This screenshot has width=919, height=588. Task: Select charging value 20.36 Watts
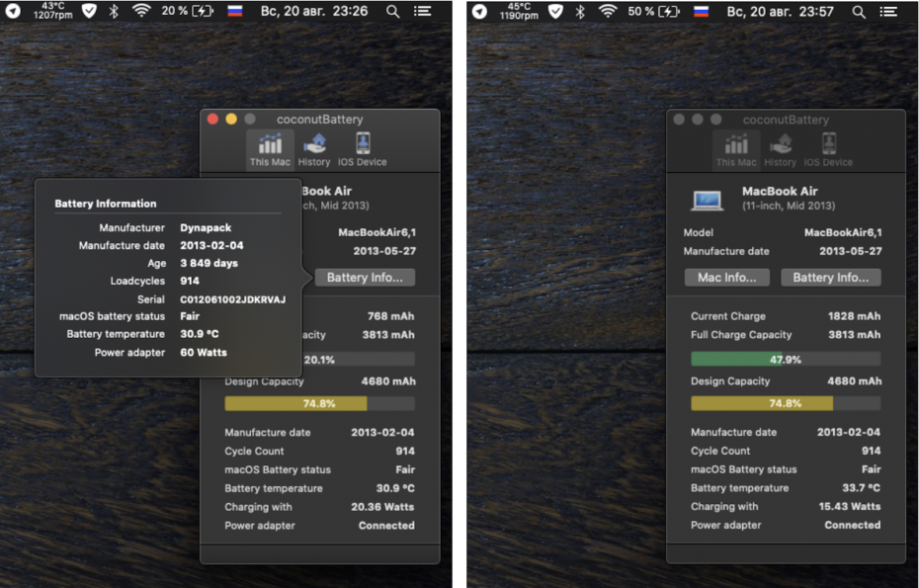coord(382,507)
